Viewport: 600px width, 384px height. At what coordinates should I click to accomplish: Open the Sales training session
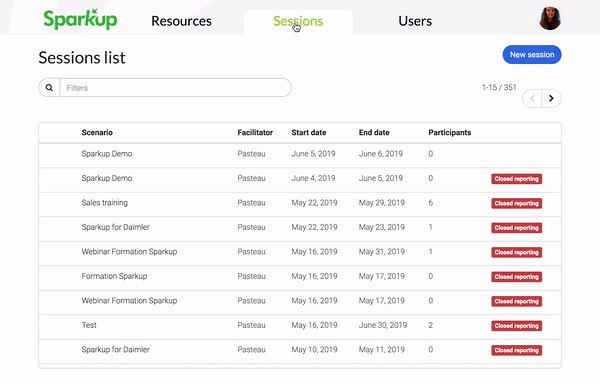pyautogui.click(x=300, y=204)
